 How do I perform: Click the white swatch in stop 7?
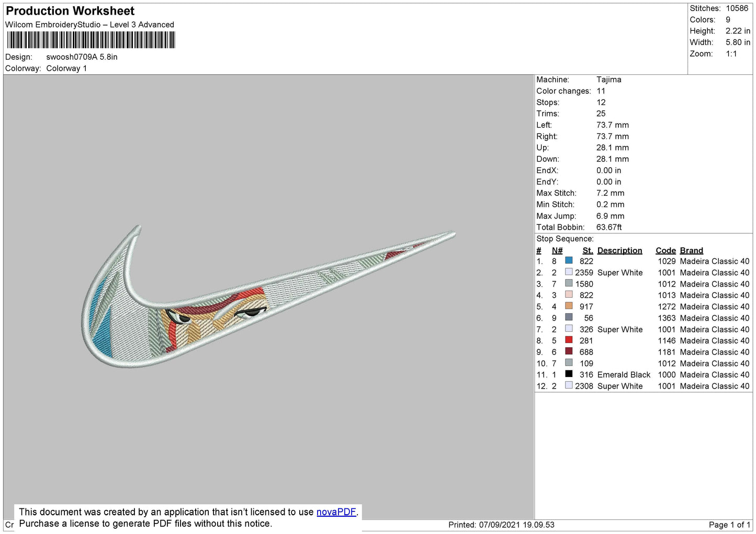tap(569, 328)
